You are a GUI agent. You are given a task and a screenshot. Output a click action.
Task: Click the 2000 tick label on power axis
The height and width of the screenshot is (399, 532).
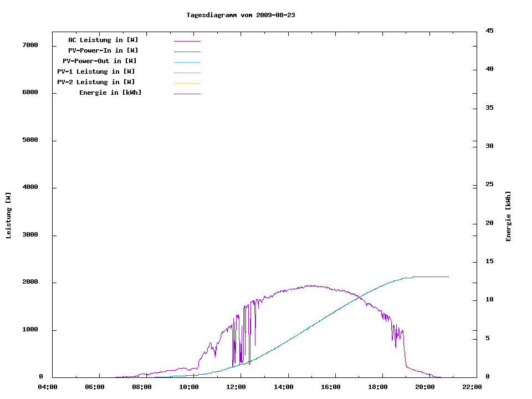click(x=30, y=283)
